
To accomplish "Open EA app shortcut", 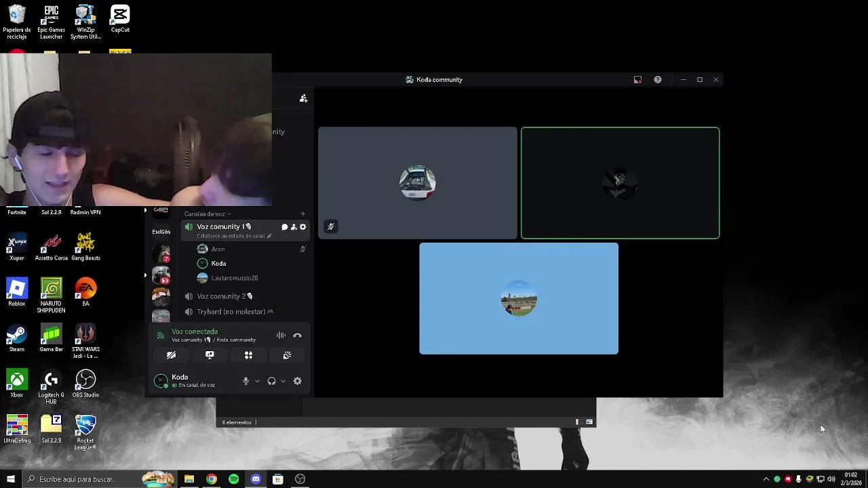I will click(85, 293).
